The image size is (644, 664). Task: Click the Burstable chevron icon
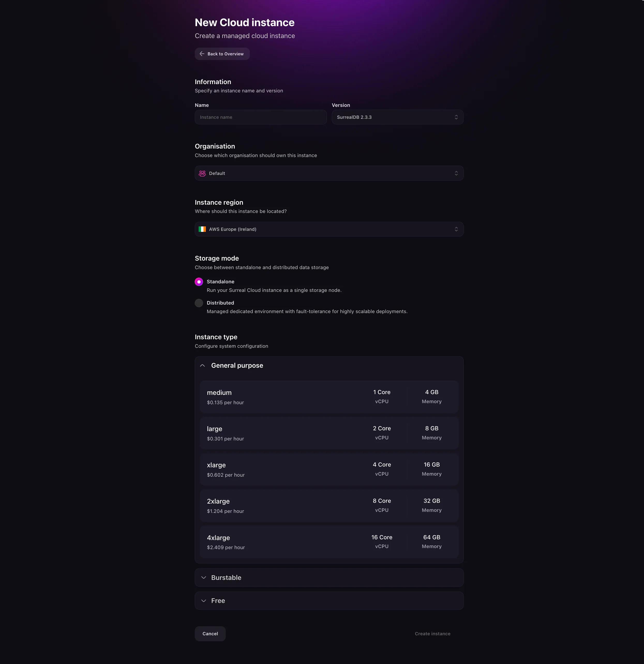[204, 578]
